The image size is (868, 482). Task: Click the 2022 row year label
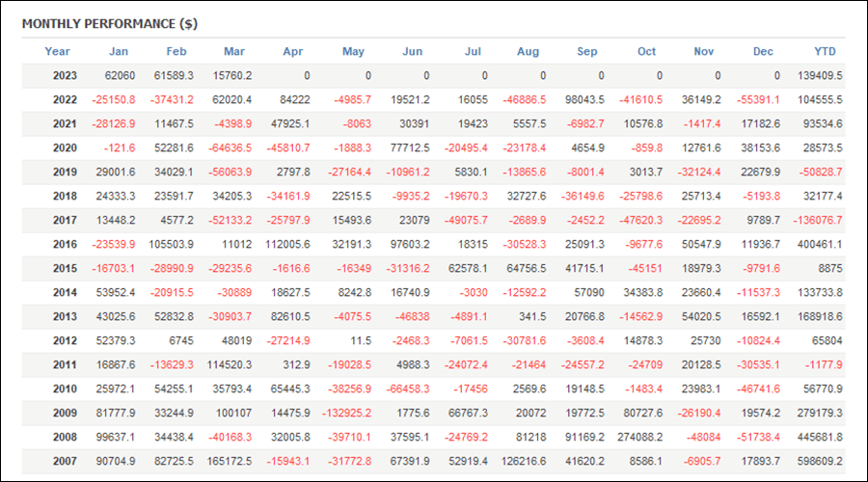click(65, 99)
